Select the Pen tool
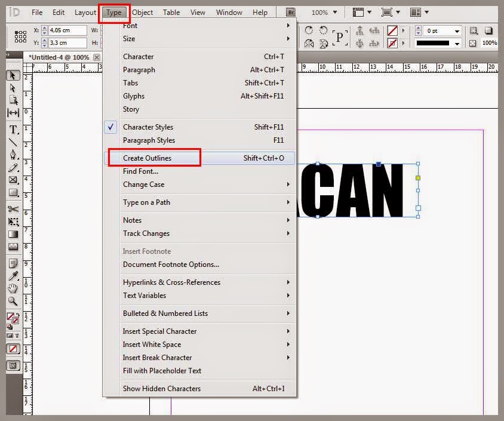 coord(13,155)
